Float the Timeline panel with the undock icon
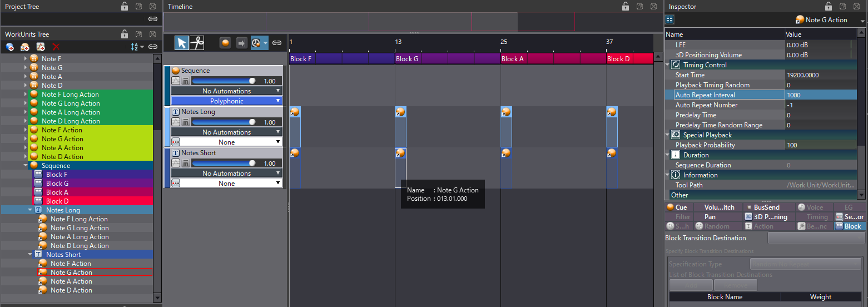Screen dimensions: 868x307 (639, 6)
